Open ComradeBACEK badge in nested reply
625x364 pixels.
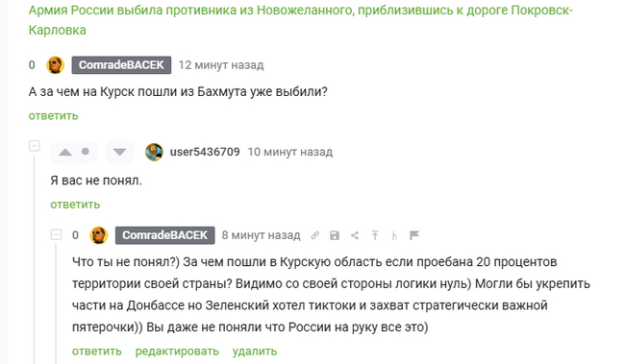pyautogui.click(x=165, y=235)
